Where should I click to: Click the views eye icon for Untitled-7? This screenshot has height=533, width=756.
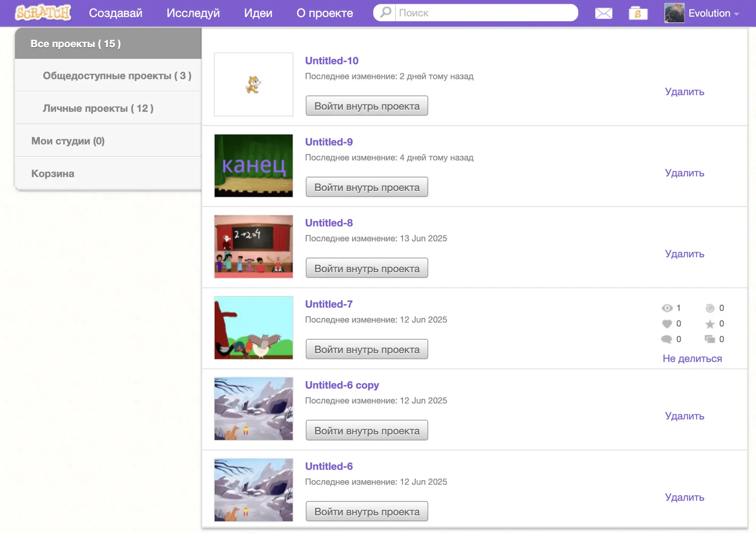667,308
